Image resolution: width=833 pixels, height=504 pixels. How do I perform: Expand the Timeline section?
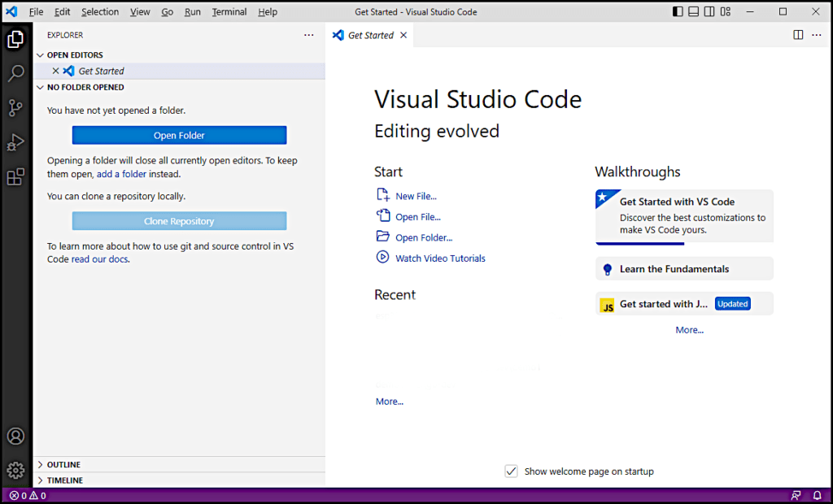pyautogui.click(x=64, y=480)
